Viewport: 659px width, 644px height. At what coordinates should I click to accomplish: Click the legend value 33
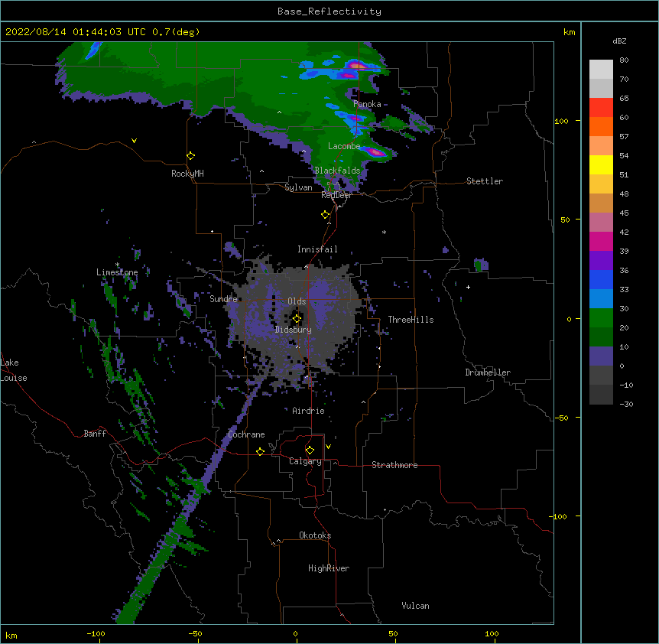tap(624, 290)
